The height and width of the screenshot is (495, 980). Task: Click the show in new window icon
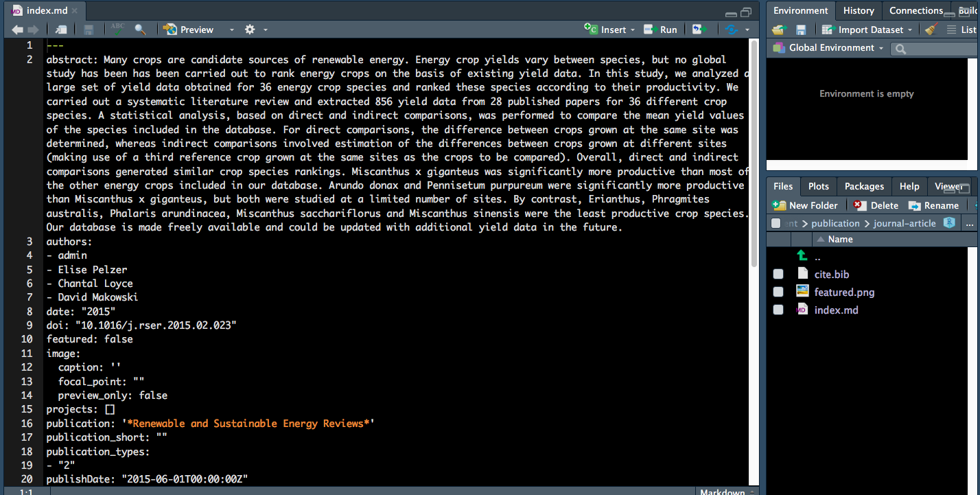(x=61, y=30)
